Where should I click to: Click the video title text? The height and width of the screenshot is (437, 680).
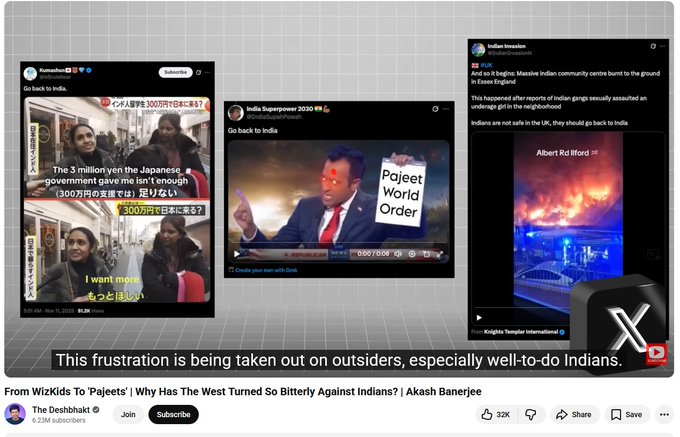pyautogui.click(x=243, y=391)
